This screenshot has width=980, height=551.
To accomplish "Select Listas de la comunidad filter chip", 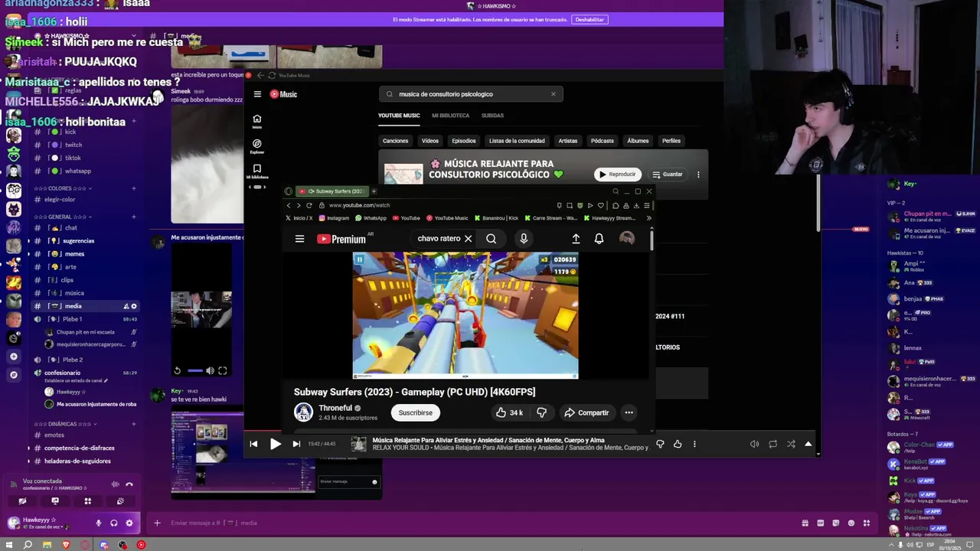I will tap(517, 141).
